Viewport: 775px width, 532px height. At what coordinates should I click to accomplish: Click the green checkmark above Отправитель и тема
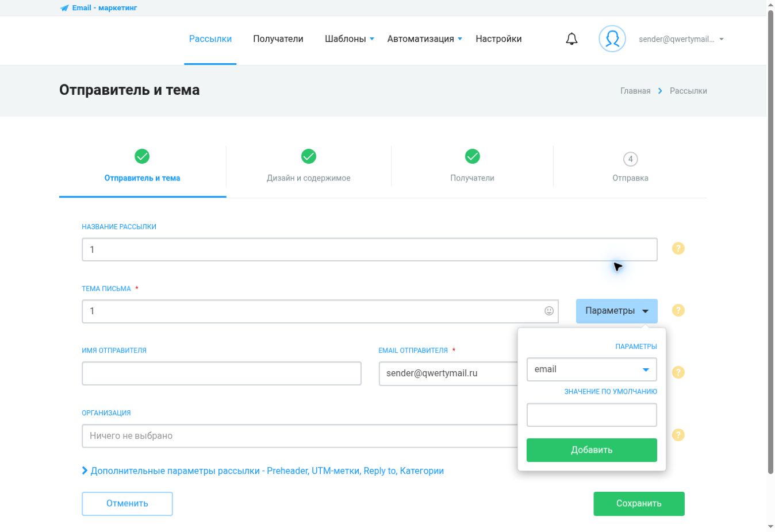(x=142, y=156)
